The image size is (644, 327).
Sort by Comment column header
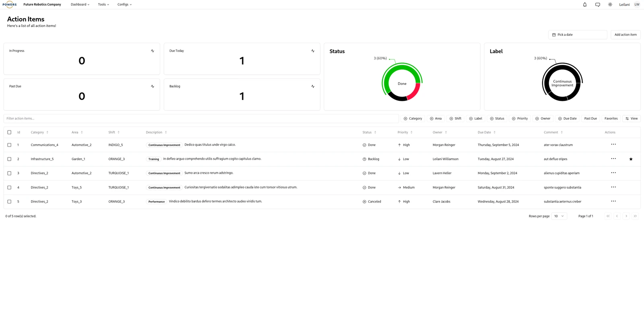553,132
